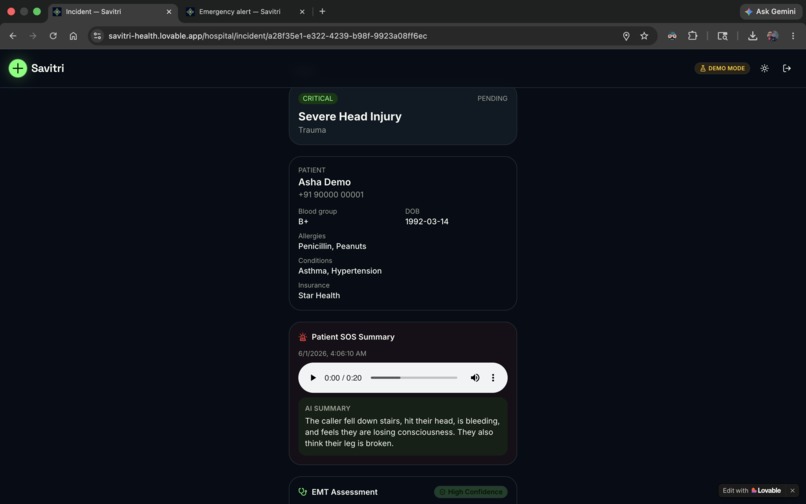
Task: Click the Trauma category label
Action: pyautogui.click(x=312, y=130)
